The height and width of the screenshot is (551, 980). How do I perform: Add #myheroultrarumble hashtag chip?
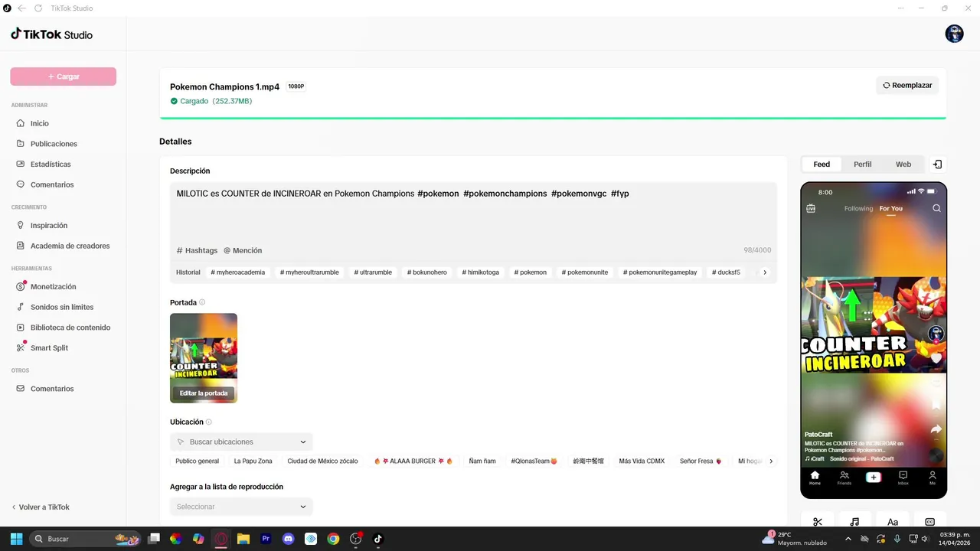(x=309, y=272)
